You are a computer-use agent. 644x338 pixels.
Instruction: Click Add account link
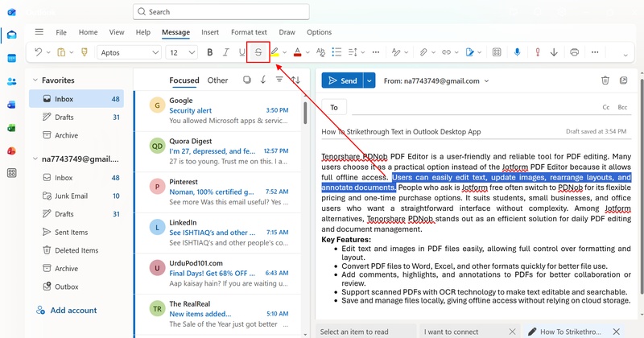(x=73, y=311)
